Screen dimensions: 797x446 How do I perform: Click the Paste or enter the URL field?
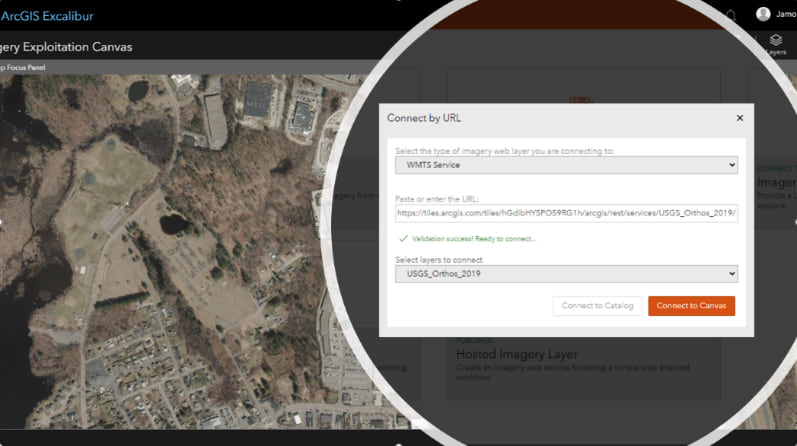(566, 213)
